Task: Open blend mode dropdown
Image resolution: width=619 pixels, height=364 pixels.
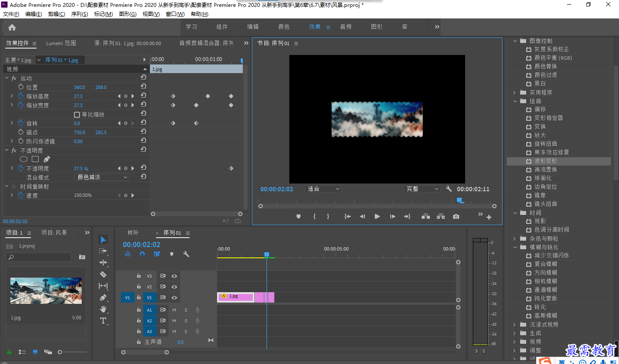Action: point(101,177)
